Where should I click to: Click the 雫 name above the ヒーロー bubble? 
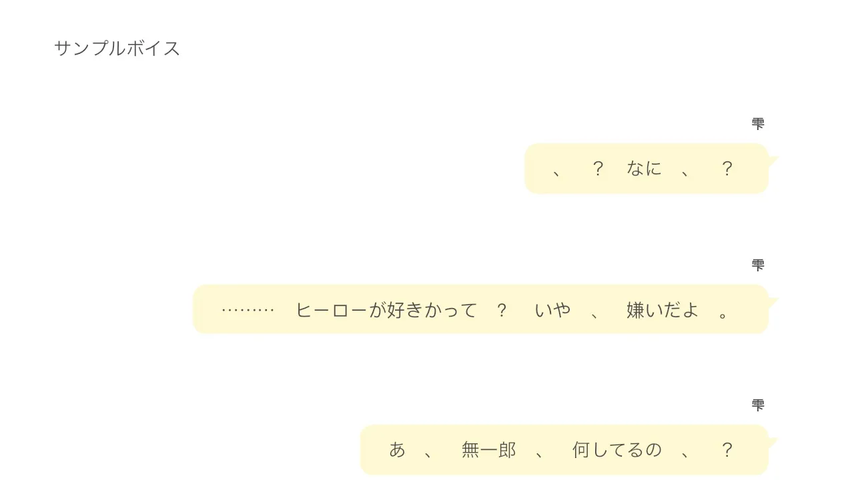(x=757, y=265)
